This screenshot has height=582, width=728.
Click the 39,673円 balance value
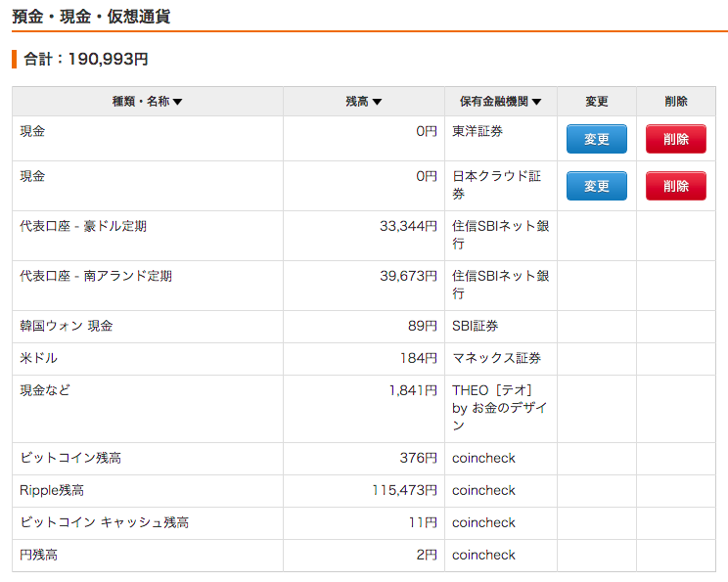409,276
